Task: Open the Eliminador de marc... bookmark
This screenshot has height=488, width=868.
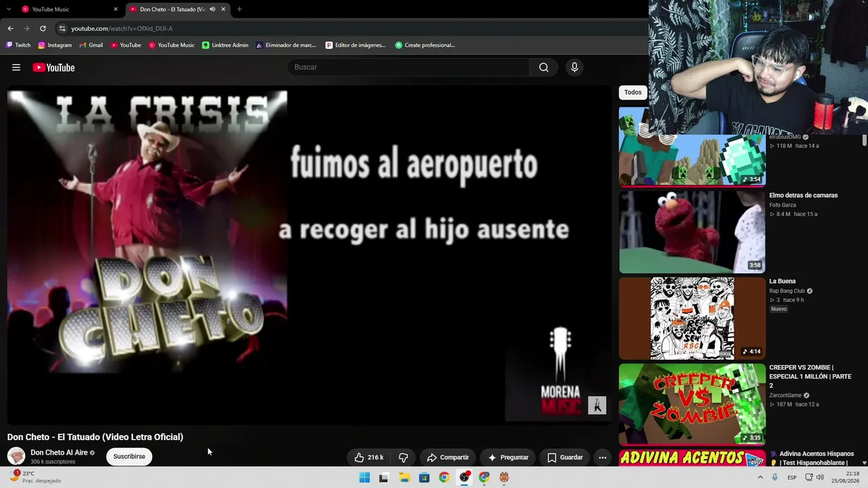Action: tap(285, 45)
